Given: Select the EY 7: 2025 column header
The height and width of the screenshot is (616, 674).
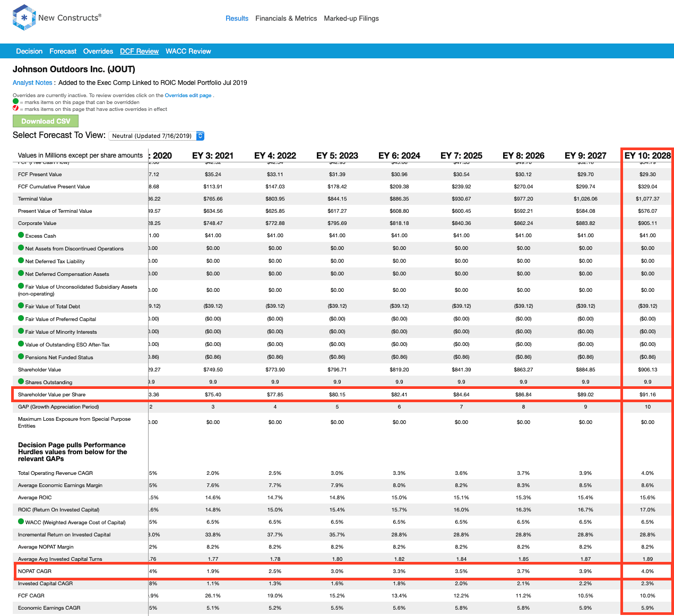Looking at the screenshot, I should tap(461, 155).
